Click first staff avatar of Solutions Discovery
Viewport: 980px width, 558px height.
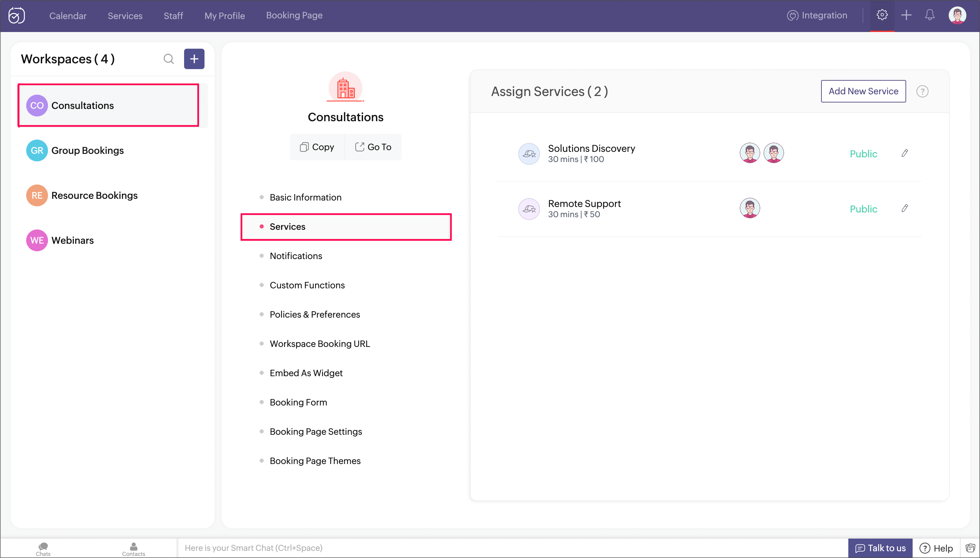pyautogui.click(x=750, y=153)
